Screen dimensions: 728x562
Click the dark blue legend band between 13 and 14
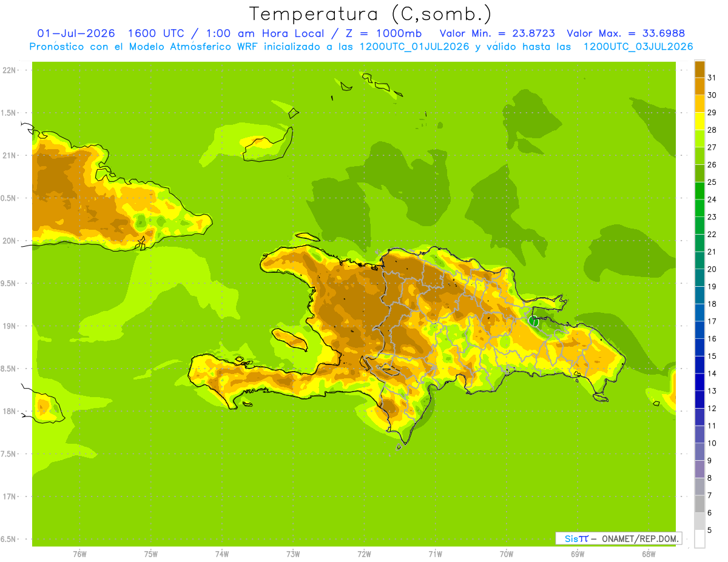click(x=699, y=382)
